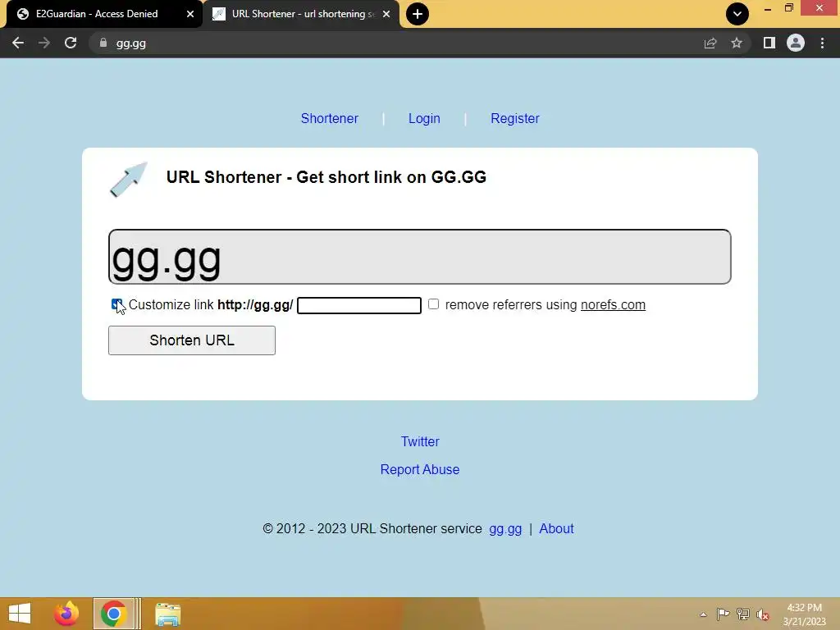Open the tab search dropdown arrow
The width and height of the screenshot is (840, 630).
pos(737,14)
